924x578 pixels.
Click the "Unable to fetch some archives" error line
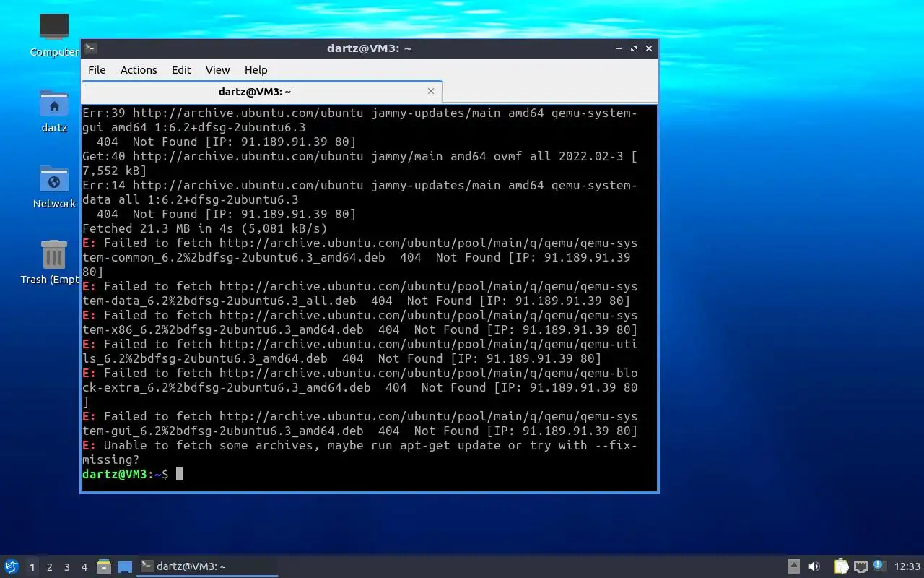tap(359, 452)
